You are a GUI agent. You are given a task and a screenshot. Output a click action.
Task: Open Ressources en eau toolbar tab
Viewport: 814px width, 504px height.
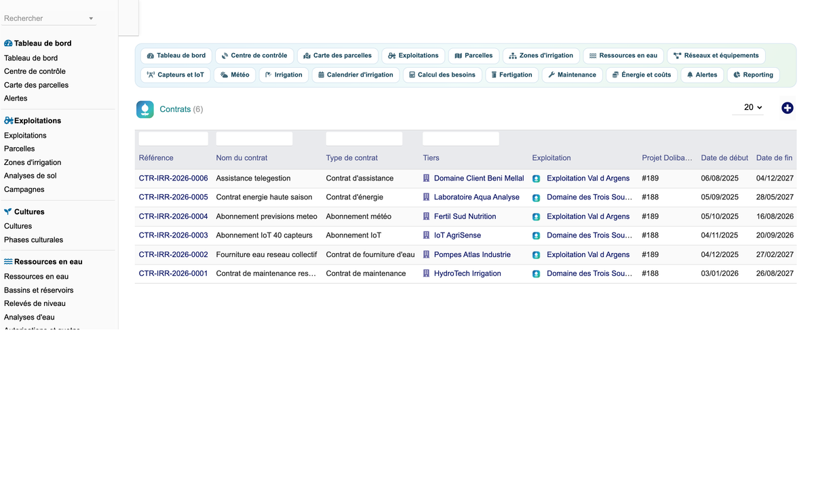coord(623,56)
